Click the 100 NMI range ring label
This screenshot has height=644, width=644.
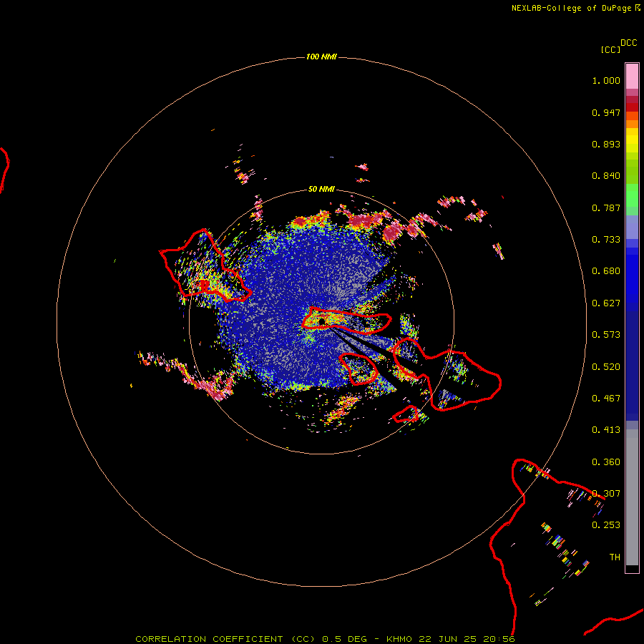[x=321, y=57]
